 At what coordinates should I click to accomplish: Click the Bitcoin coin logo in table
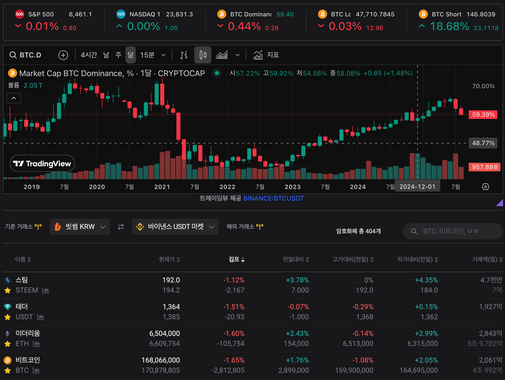click(x=7, y=360)
